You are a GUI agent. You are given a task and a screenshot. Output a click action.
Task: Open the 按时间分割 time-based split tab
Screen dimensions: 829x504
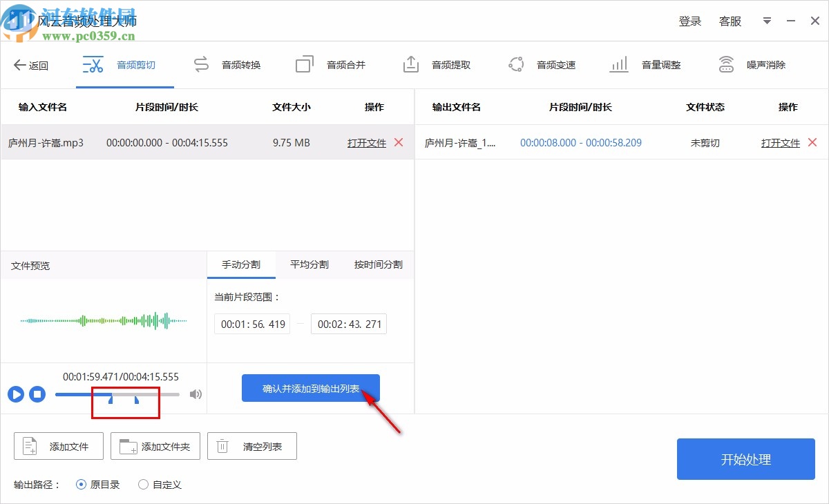pyautogui.click(x=377, y=264)
